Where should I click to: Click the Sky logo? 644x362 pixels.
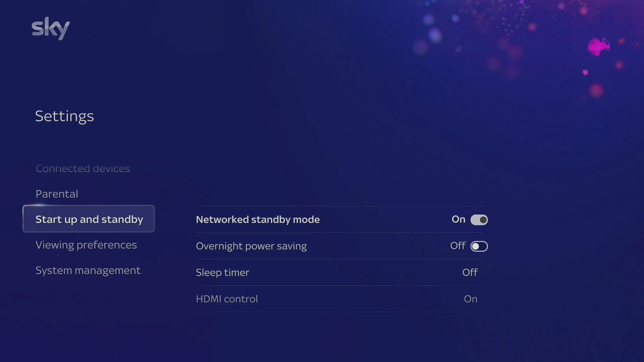coord(51,28)
